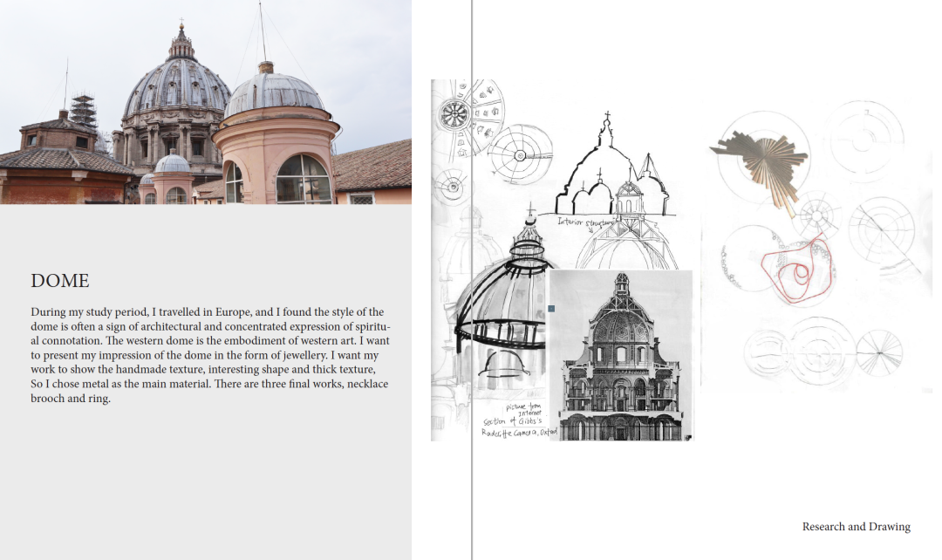Select the St. Peter's dome photograph
942x560 pixels.
205,102
